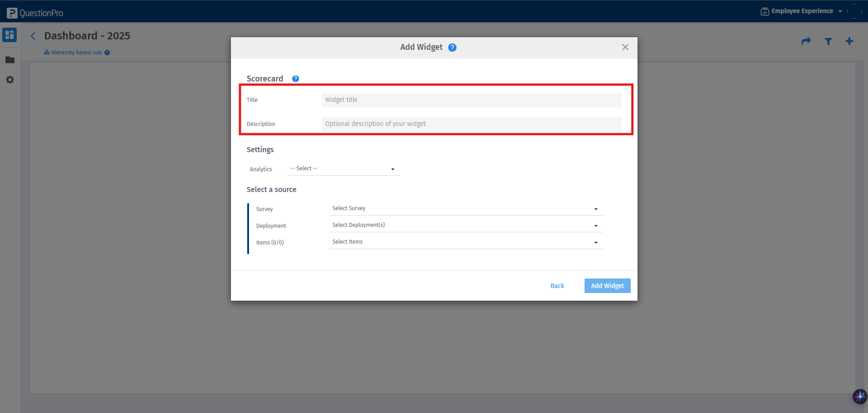Open the Select Items dropdown
The image size is (868, 413).
click(465, 241)
